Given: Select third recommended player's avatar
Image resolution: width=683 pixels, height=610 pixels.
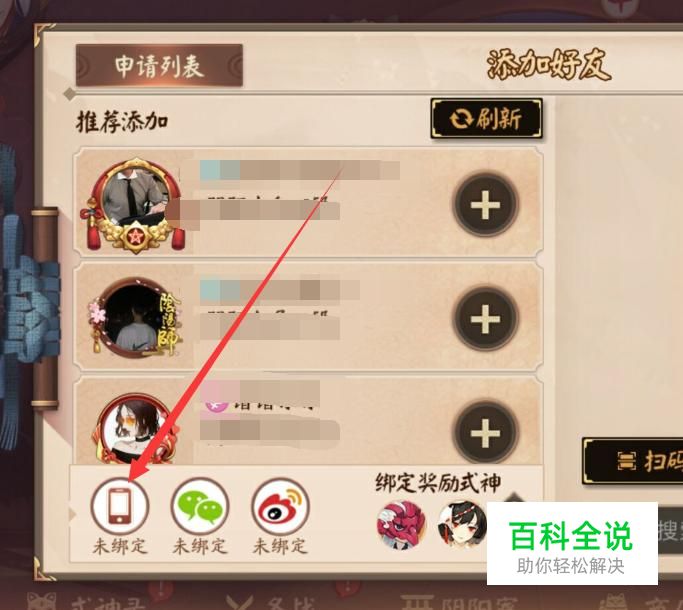Looking at the screenshot, I should [135, 429].
